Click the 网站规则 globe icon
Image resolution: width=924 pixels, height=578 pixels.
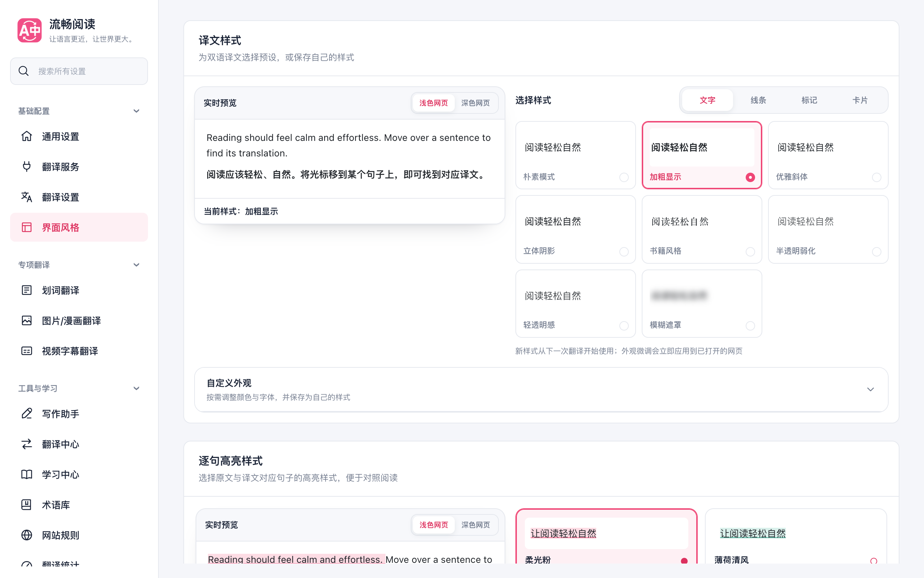pyautogui.click(x=27, y=535)
